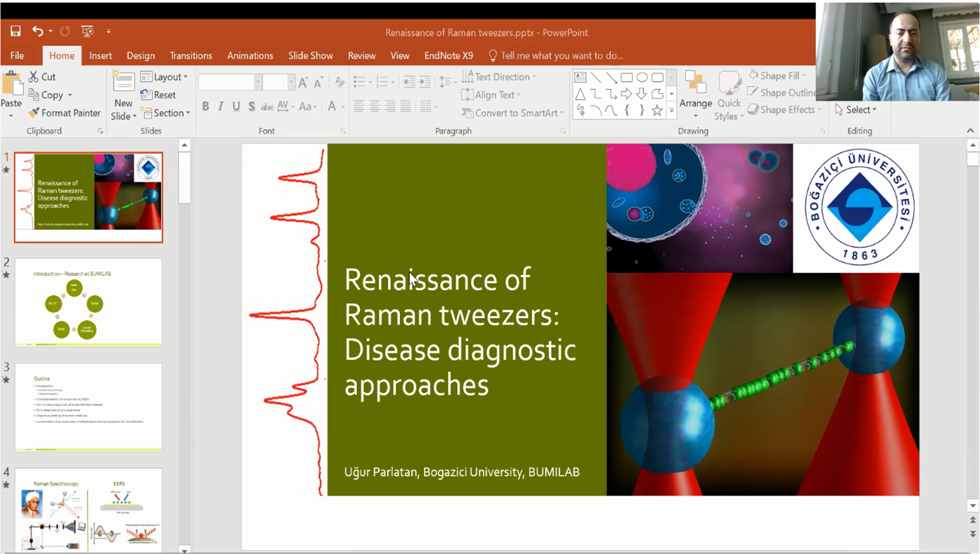
Task: Open the Slide Show tab
Action: pos(310,56)
